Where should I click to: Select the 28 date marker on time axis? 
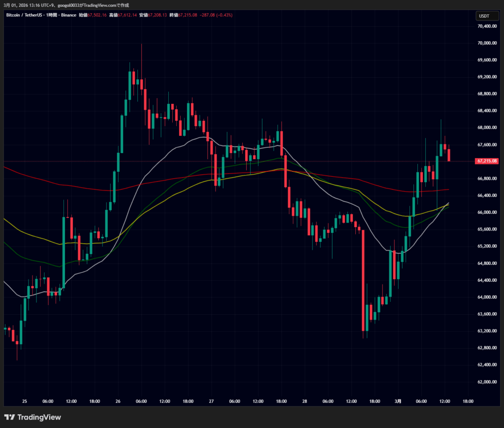tap(304, 401)
